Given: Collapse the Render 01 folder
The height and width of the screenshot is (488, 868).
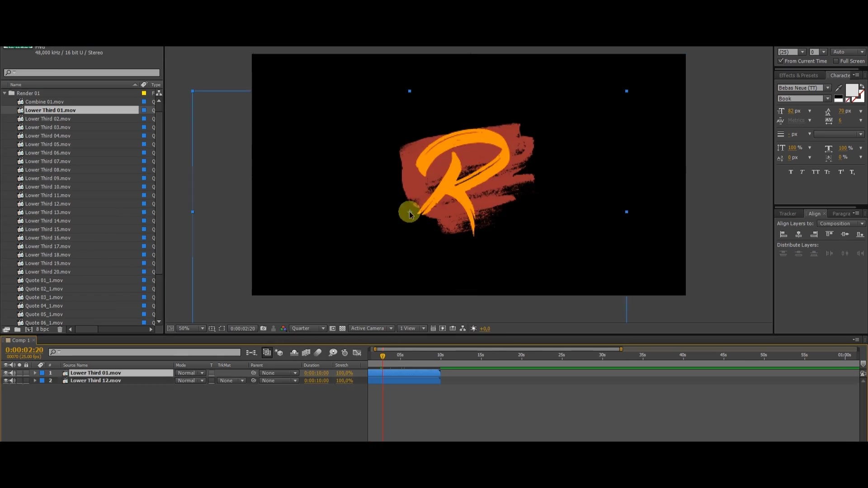Looking at the screenshot, I should point(5,93).
